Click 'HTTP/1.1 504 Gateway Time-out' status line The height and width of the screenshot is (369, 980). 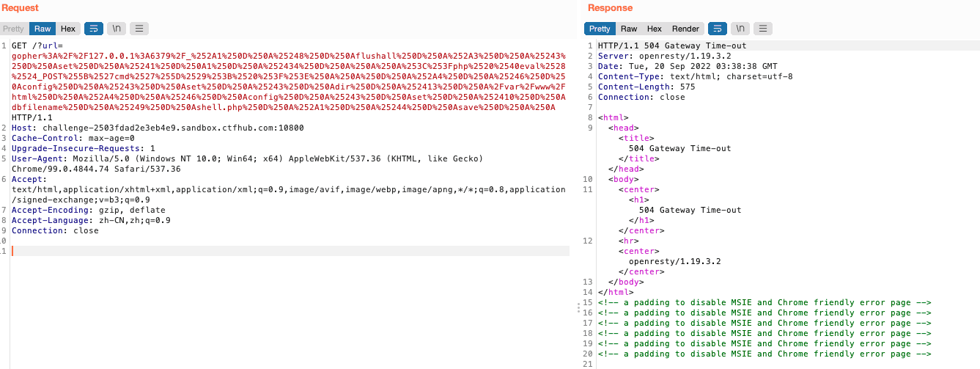(672, 45)
